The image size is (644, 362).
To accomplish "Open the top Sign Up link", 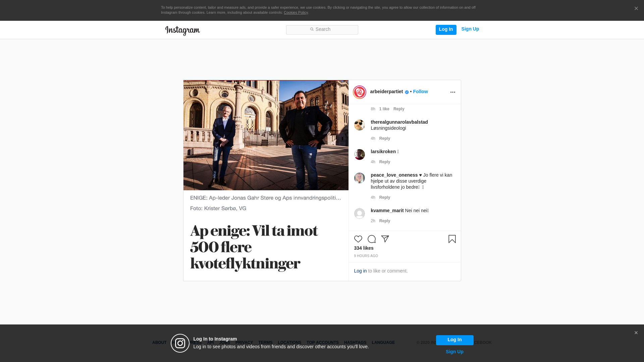I will 470,29.
